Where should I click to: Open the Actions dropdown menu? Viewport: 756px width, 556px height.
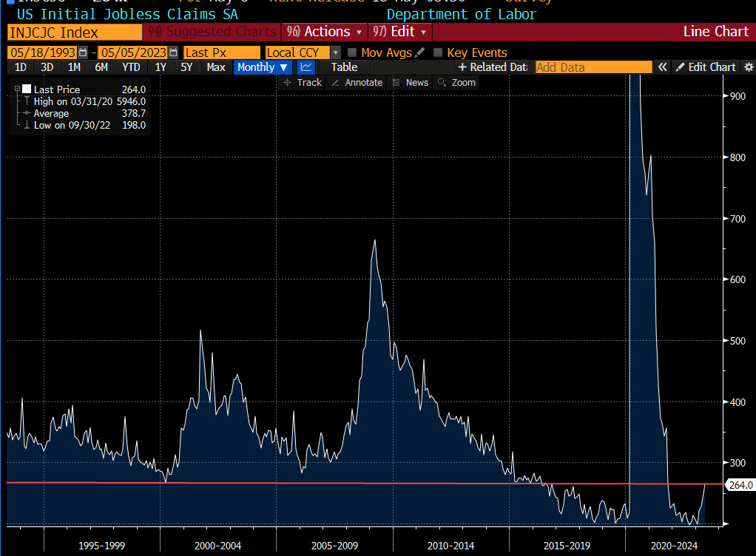324,32
